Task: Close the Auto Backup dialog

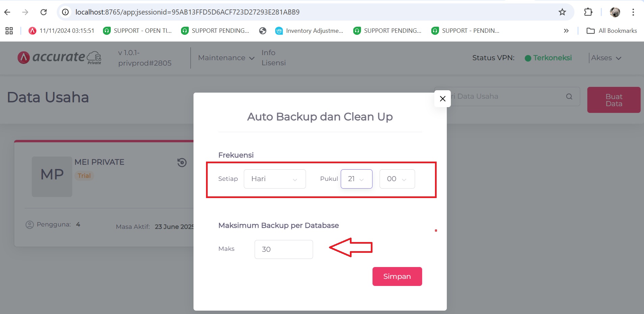Action: (x=442, y=99)
